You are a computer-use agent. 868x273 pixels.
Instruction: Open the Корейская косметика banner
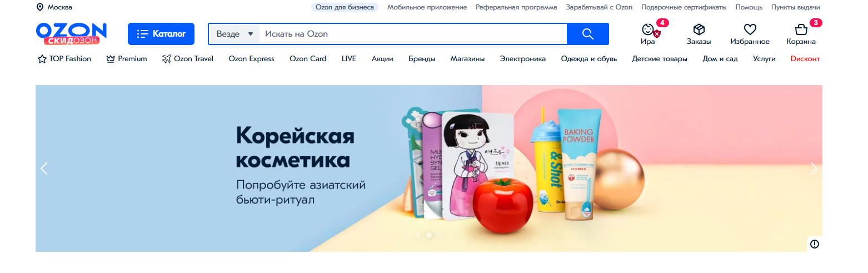pos(429,168)
